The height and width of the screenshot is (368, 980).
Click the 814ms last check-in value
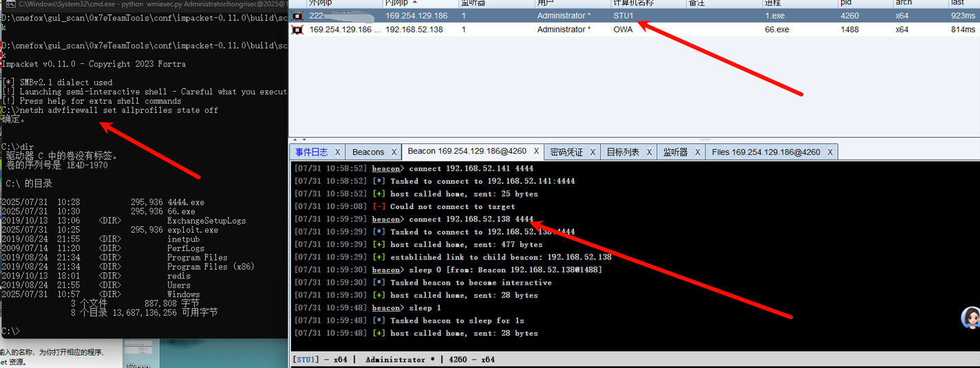point(963,30)
